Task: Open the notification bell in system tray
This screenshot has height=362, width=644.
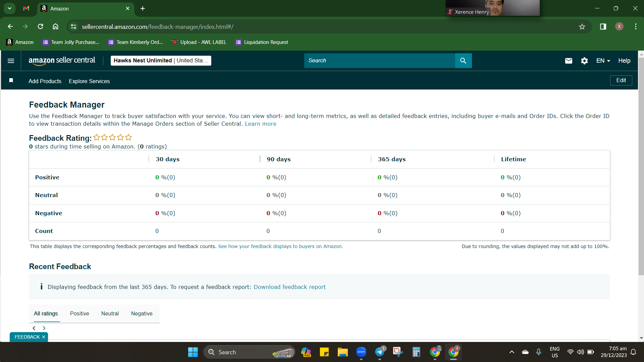Action: pyautogui.click(x=633, y=352)
